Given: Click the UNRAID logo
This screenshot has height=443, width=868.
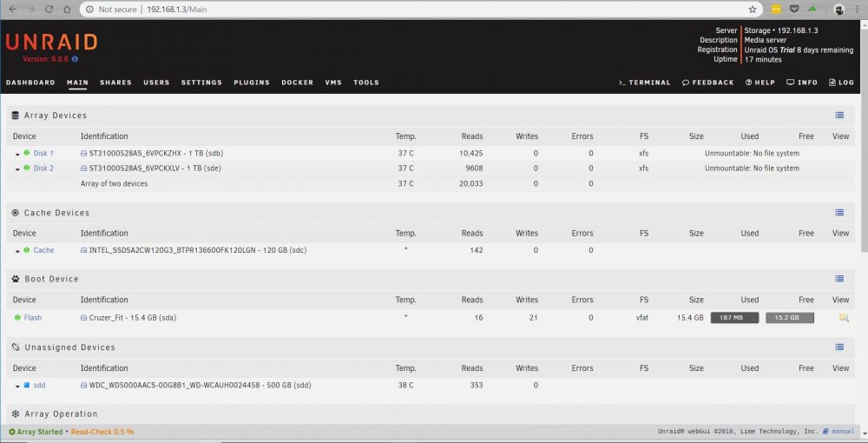Looking at the screenshot, I should pos(51,42).
